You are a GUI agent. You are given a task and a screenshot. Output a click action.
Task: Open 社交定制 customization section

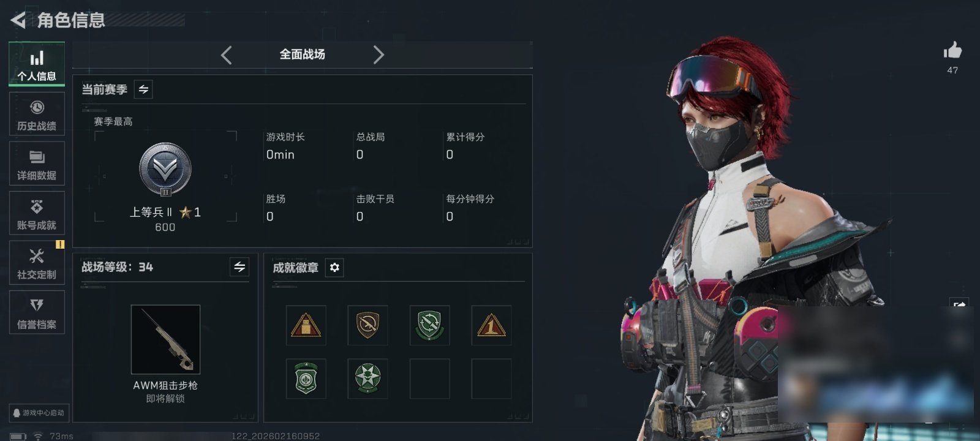pos(37,263)
